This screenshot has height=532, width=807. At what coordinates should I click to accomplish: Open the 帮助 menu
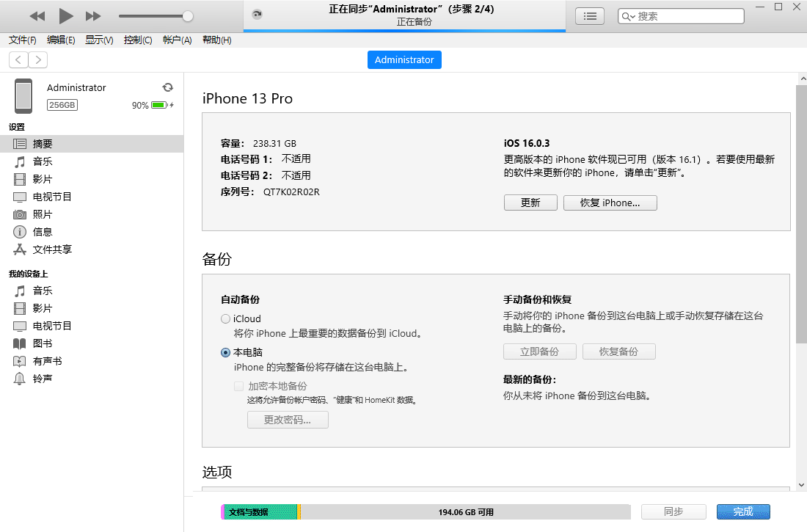point(216,40)
